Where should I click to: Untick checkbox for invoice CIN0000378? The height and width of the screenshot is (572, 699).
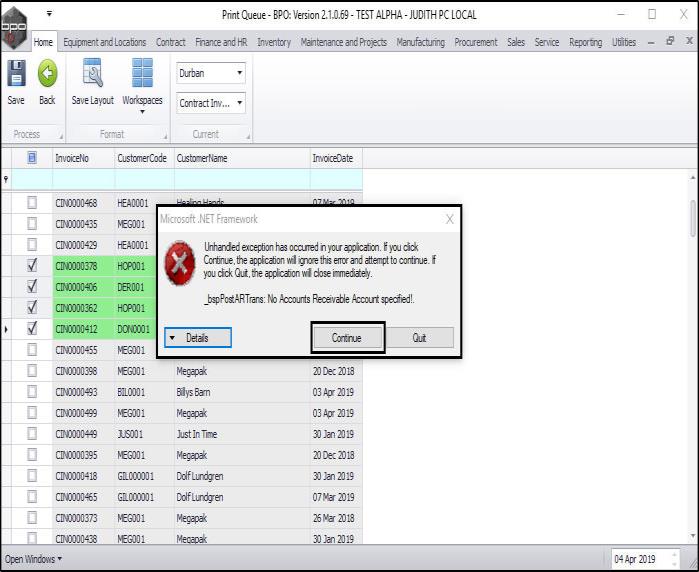32,266
